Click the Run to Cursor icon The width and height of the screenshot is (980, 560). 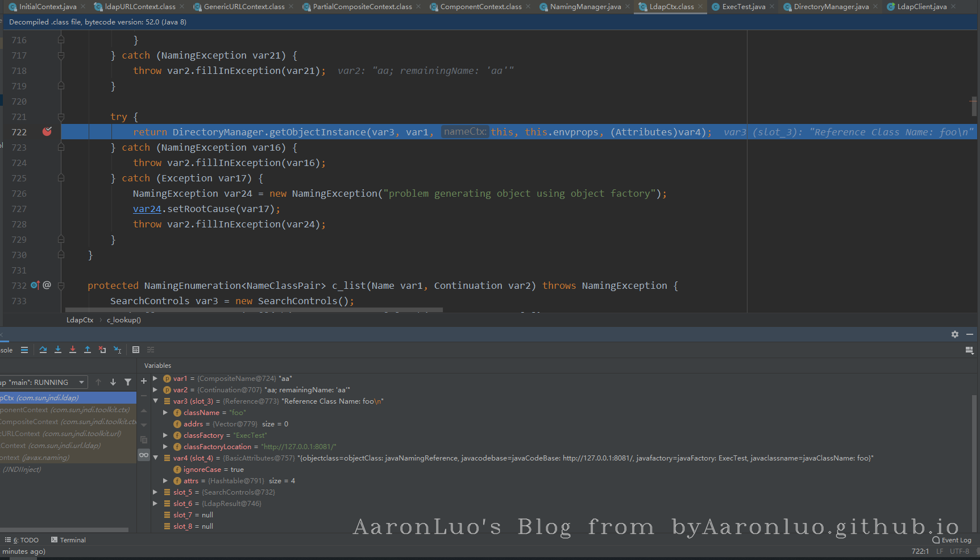click(x=117, y=350)
